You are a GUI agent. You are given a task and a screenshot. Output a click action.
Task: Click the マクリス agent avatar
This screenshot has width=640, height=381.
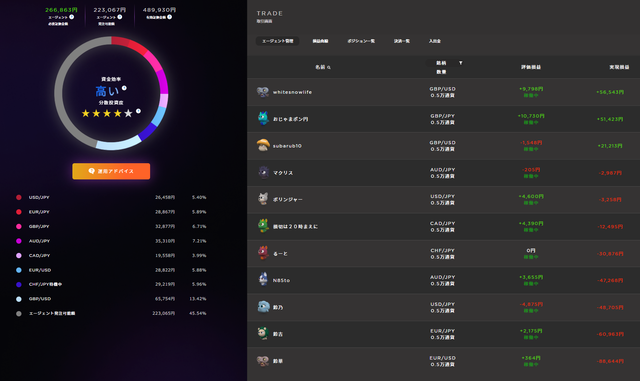(263, 172)
